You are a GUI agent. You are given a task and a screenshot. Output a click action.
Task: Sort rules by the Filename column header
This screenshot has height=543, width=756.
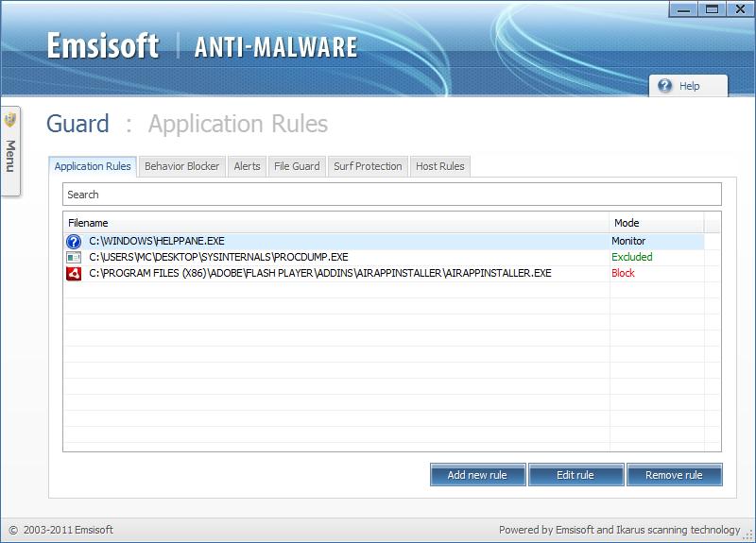coord(336,223)
